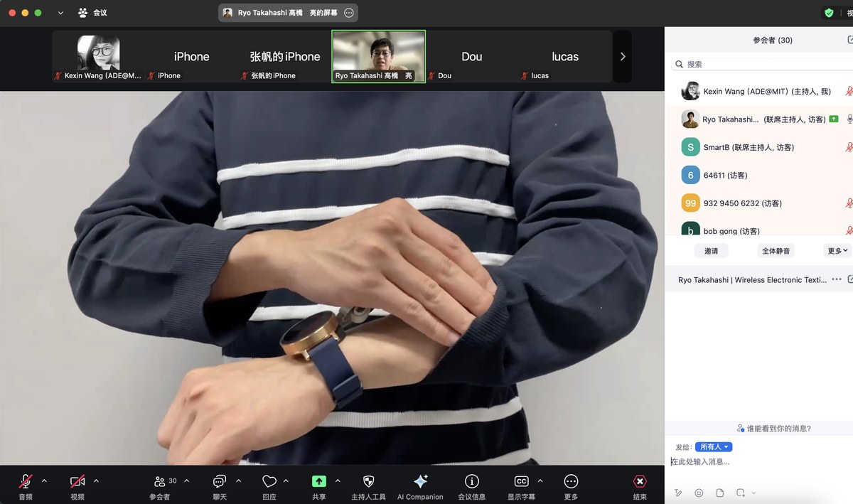
Task: Open the 聊天 chat icon
Action: [220, 481]
